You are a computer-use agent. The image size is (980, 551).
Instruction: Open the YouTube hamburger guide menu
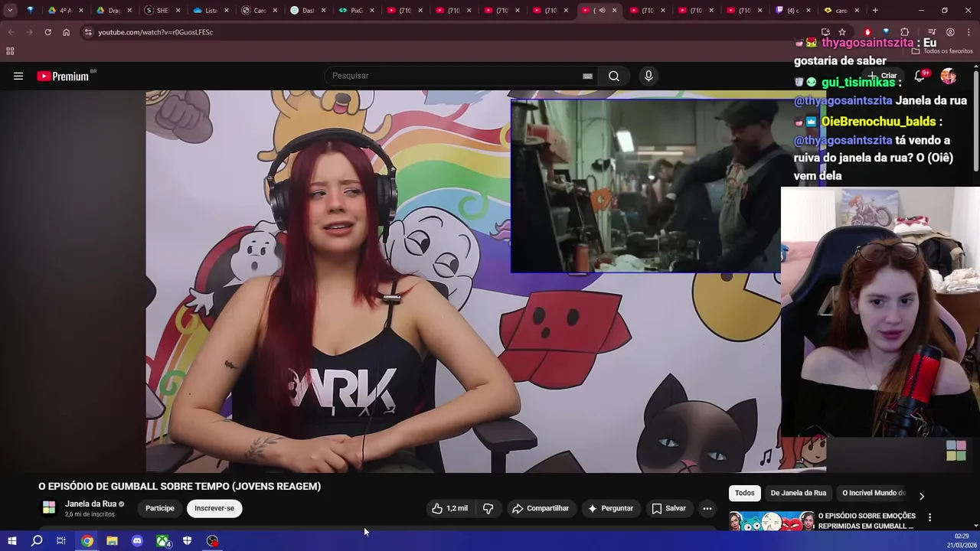click(18, 76)
